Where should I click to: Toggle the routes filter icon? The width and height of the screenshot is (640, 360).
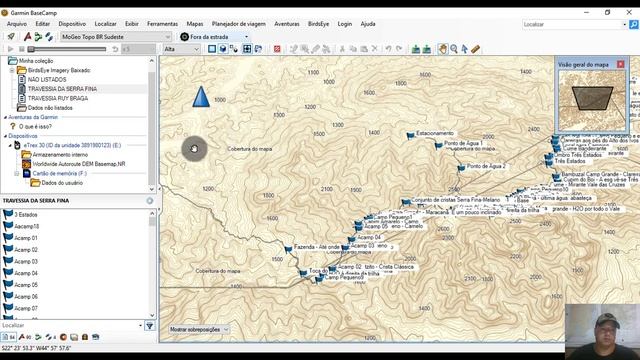pyautogui.click(x=38, y=337)
